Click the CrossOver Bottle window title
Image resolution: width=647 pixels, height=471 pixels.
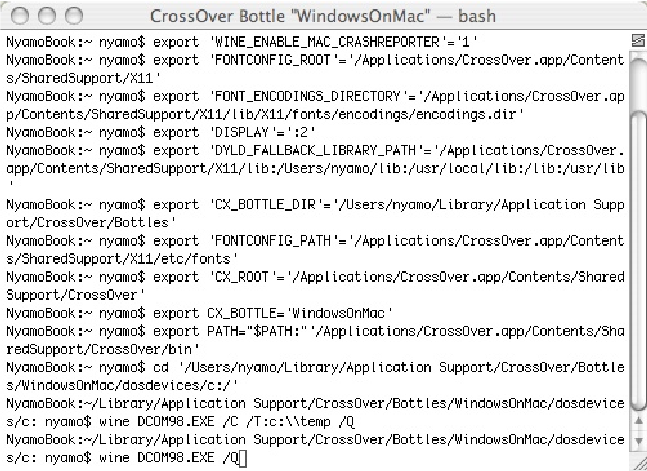[x=325, y=16]
